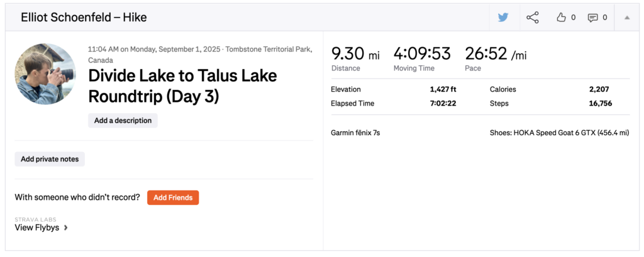Click the share activity icon
This screenshot has width=644, height=257.
[533, 18]
